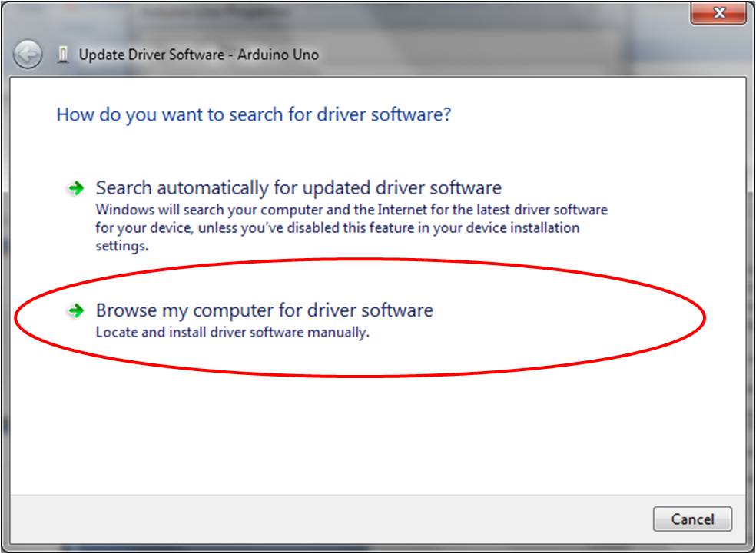This screenshot has width=756, height=554.
Task: Click the Arduino Uno device icon in title
Action: click(63, 55)
